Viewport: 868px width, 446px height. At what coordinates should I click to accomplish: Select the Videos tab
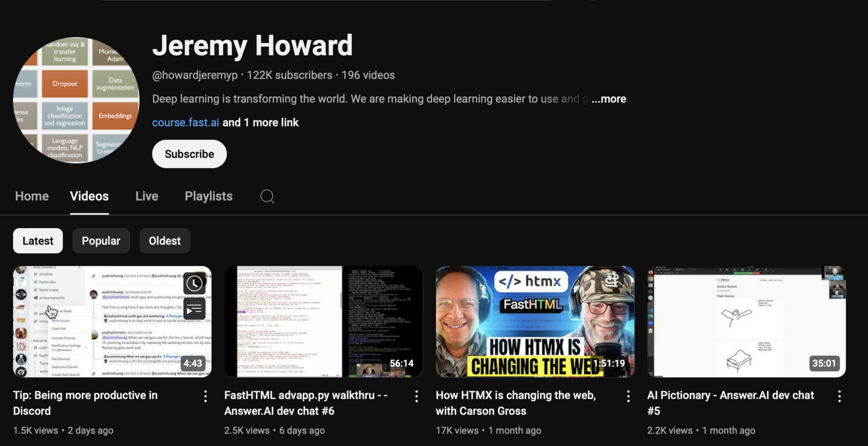coord(89,196)
